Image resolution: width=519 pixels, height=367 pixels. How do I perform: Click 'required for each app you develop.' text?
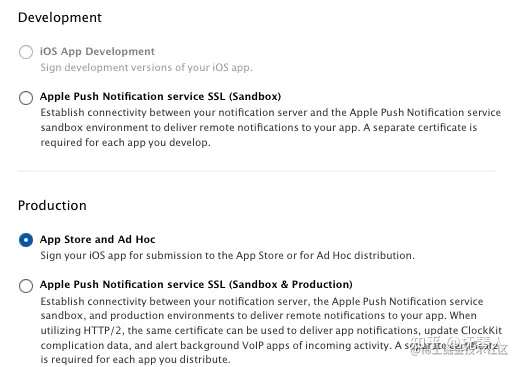[125, 142]
